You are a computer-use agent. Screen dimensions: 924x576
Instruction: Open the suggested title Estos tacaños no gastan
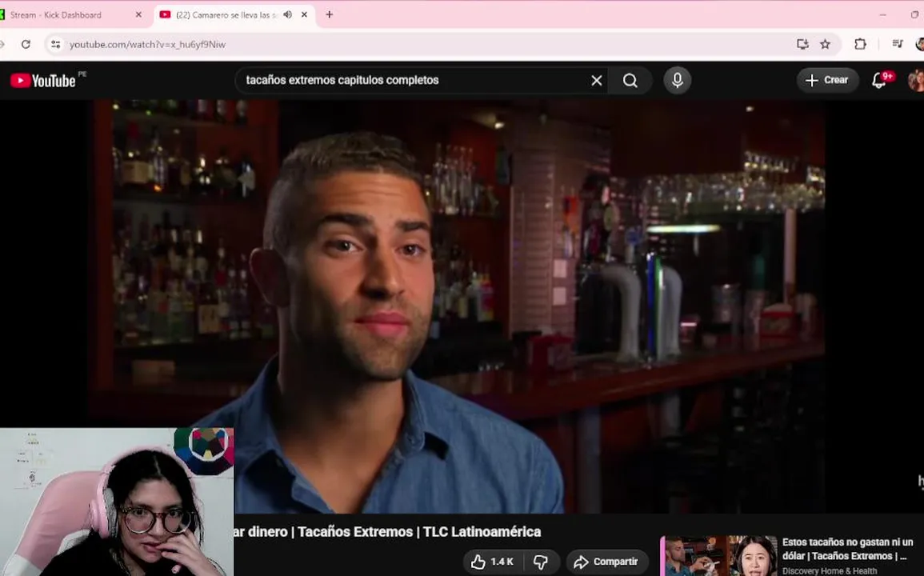click(847, 549)
